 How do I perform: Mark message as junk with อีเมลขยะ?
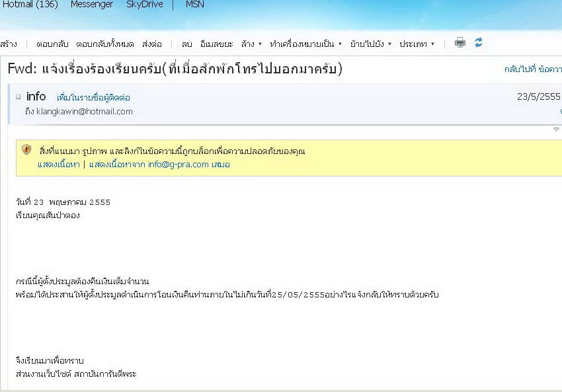click(x=216, y=44)
